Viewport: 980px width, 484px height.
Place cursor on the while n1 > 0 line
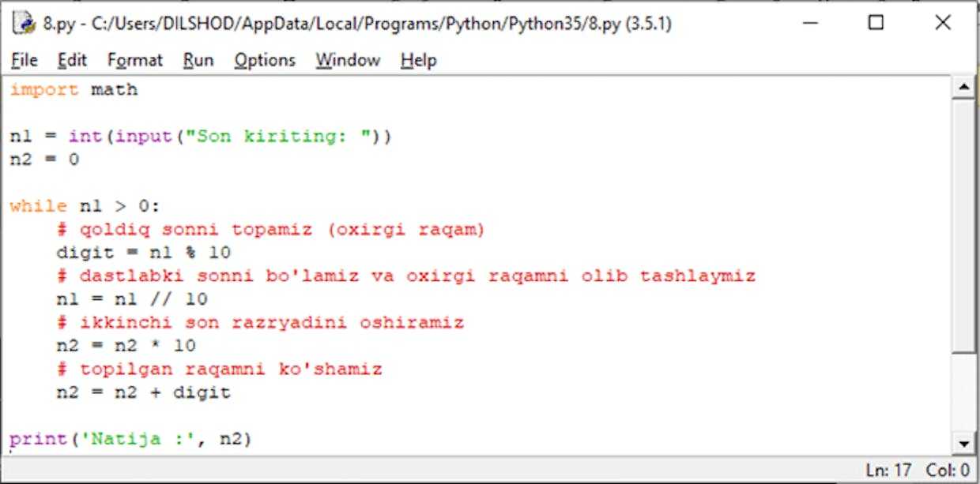coord(85,207)
